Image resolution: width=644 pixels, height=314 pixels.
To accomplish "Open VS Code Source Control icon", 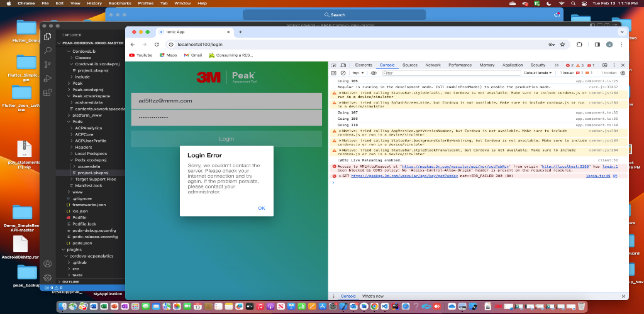I will tap(48, 64).
